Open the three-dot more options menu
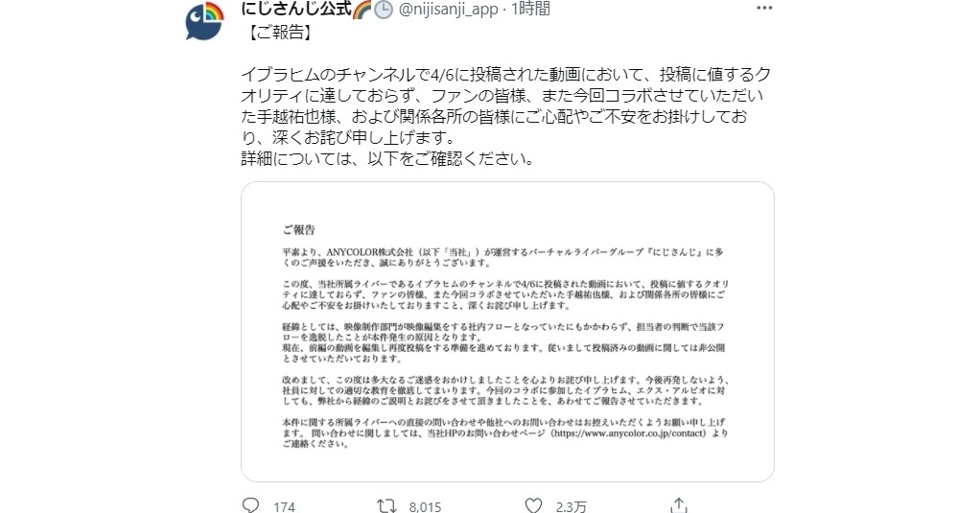Image resolution: width=980 pixels, height=513 pixels. click(x=763, y=10)
